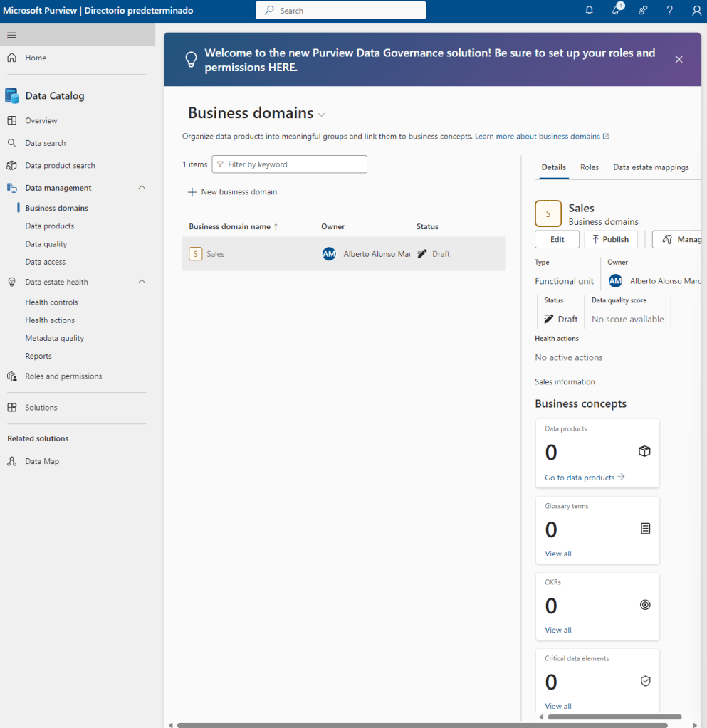Click the Publish button
The image size is (707, 728).
click(x=610, y=239)
